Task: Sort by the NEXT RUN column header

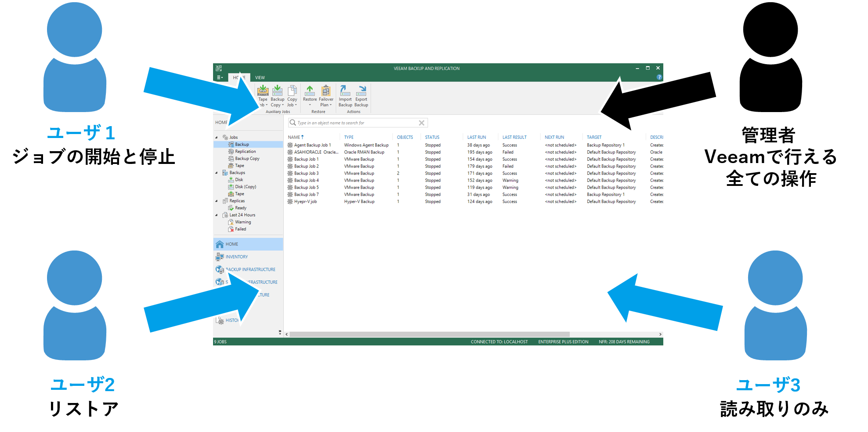Action: [554, 137]
